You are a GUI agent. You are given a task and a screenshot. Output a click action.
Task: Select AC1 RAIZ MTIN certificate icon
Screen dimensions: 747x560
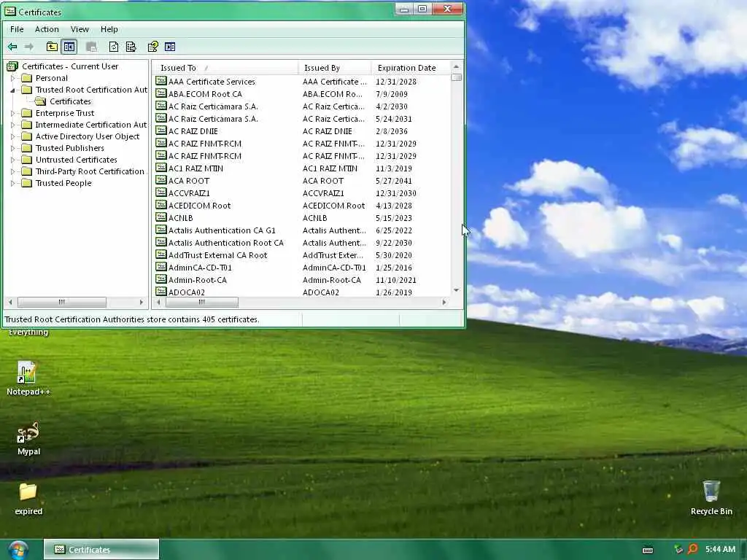point(161,168)
